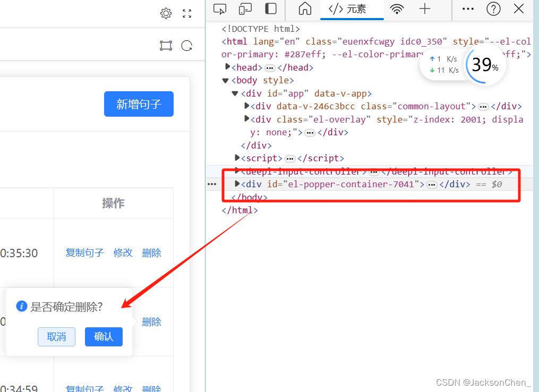The height and width of the screenshot is (392, 539).
Task: Enter fullscreen with the expand arrows icon
Action: (187, 13)
